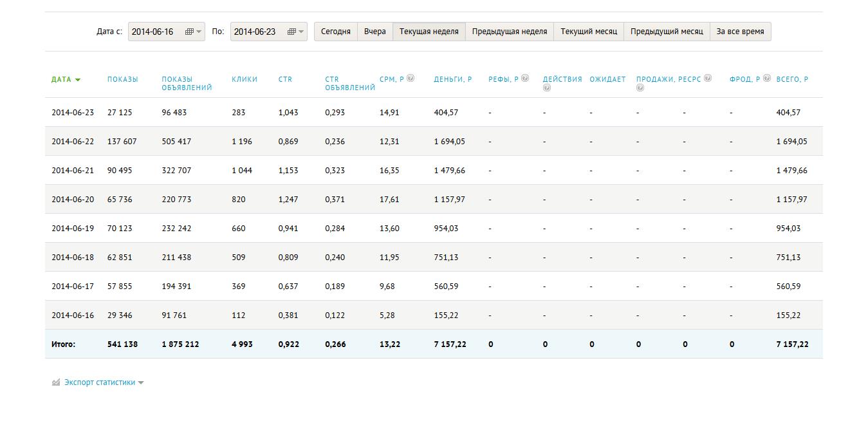Image resolution: width=868 pixels, height=423 pixels.
Task: Click the help icon next to Фрод, Р
Action: pyautogui.click(x=766, y=78)
